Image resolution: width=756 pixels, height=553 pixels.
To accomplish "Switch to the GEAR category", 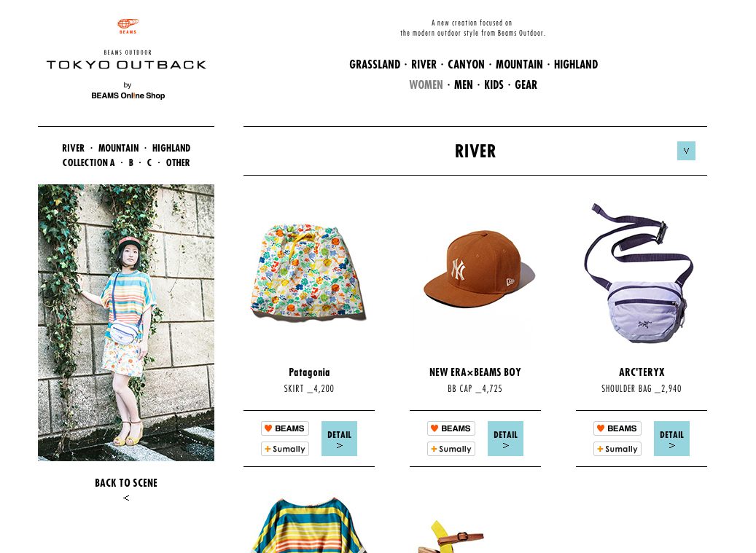I will [526, 85].
